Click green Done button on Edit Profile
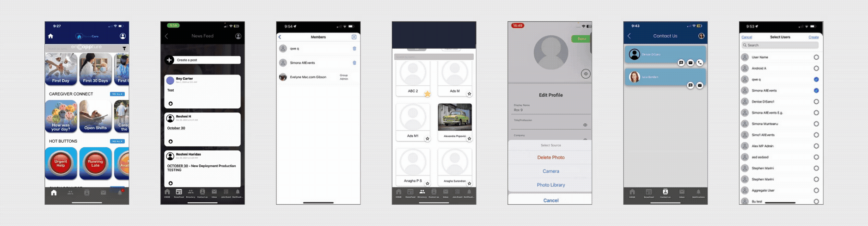The height and width of the screenshot is (226, 868). [581, 39]
